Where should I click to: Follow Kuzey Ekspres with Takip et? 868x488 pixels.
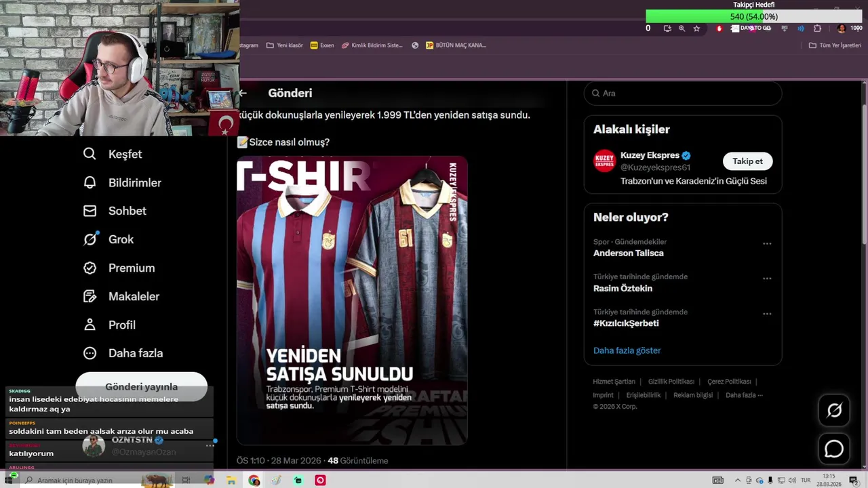747,161
